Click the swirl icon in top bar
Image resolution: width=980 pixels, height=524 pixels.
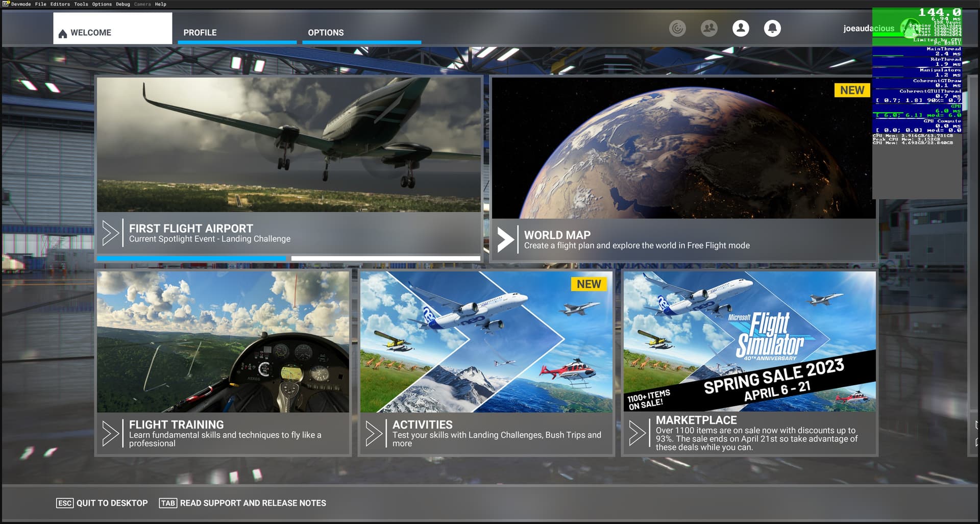coord(677,28)
